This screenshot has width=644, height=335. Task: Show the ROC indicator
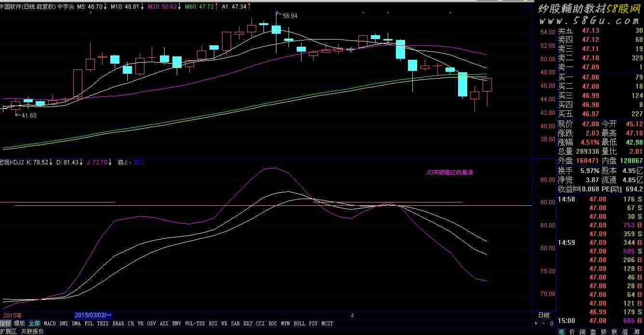click(273, 323)
